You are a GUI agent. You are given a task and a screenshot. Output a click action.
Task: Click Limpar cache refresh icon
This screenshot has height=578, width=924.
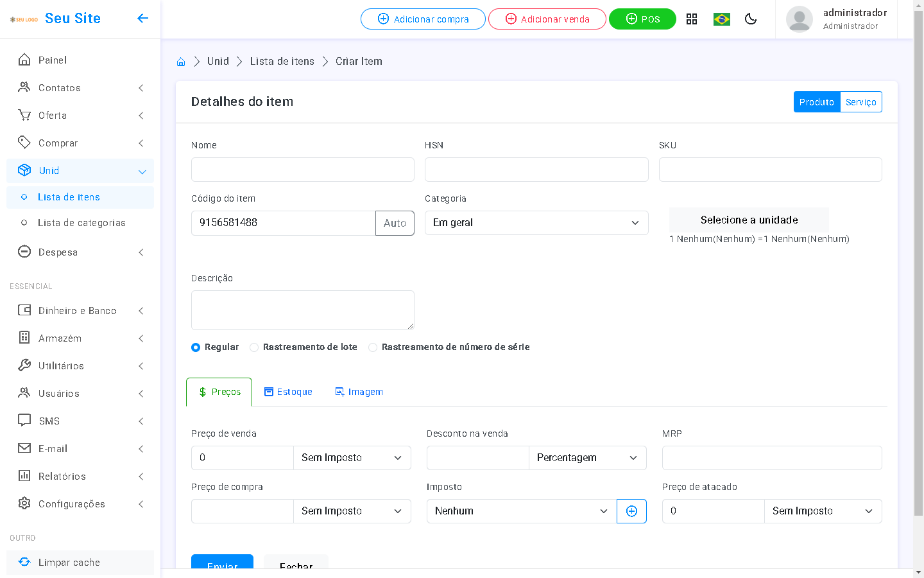pos(24,562)
